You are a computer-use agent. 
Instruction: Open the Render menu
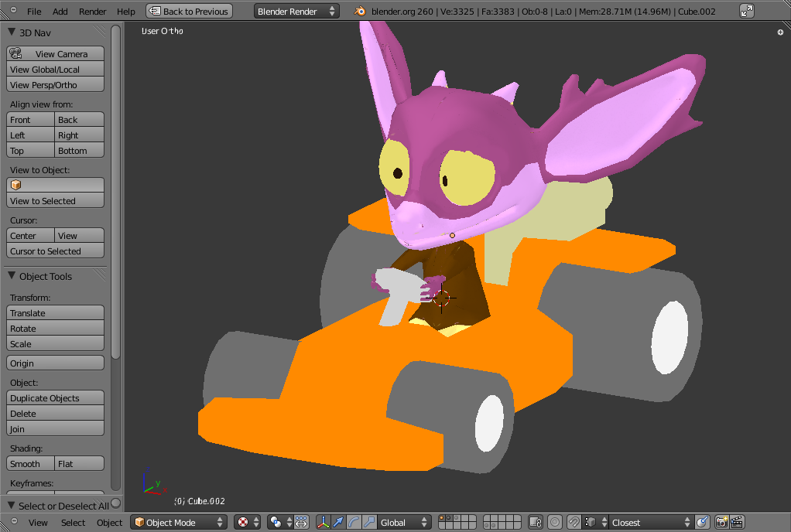pos(93,12)
